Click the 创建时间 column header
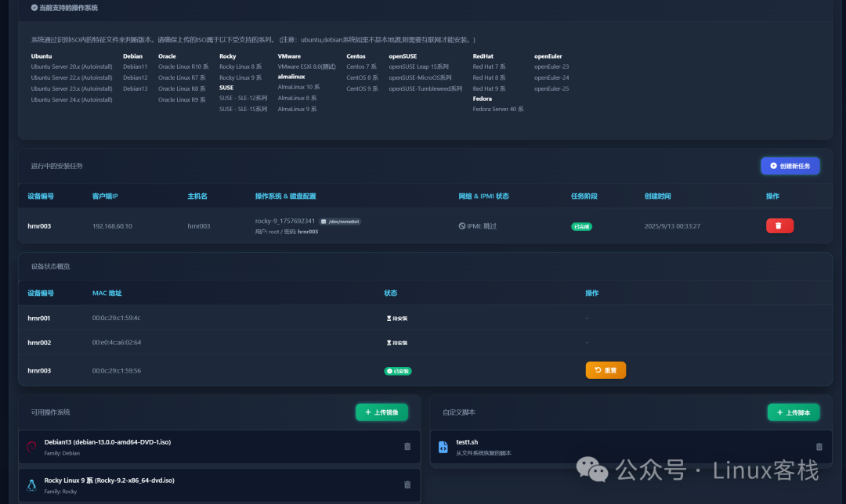Viewport: 846px width, 504px height. (x=658, y=196)
